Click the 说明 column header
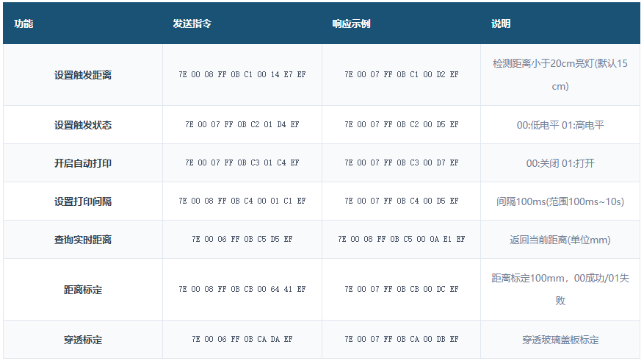The image size is (644, 361). click(501, 24)
